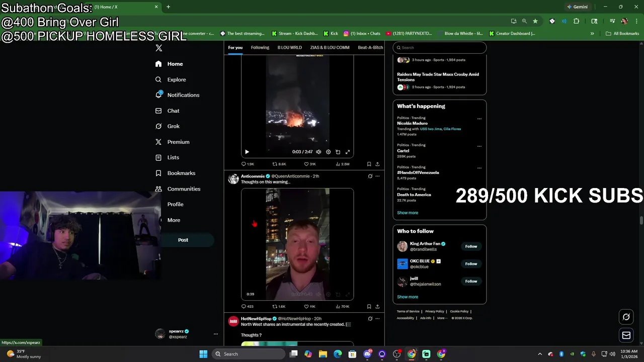The image size is (644, 362).
Task: Show more trending topics
Action: tap(408, 213)
